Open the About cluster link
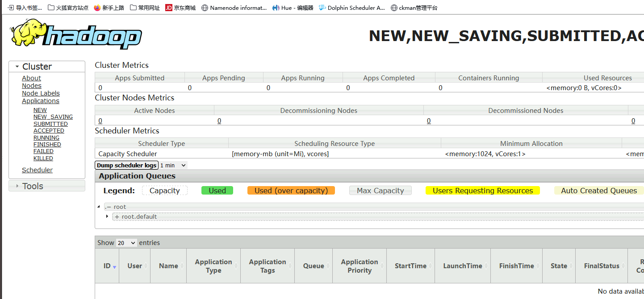 click(31, 78)
